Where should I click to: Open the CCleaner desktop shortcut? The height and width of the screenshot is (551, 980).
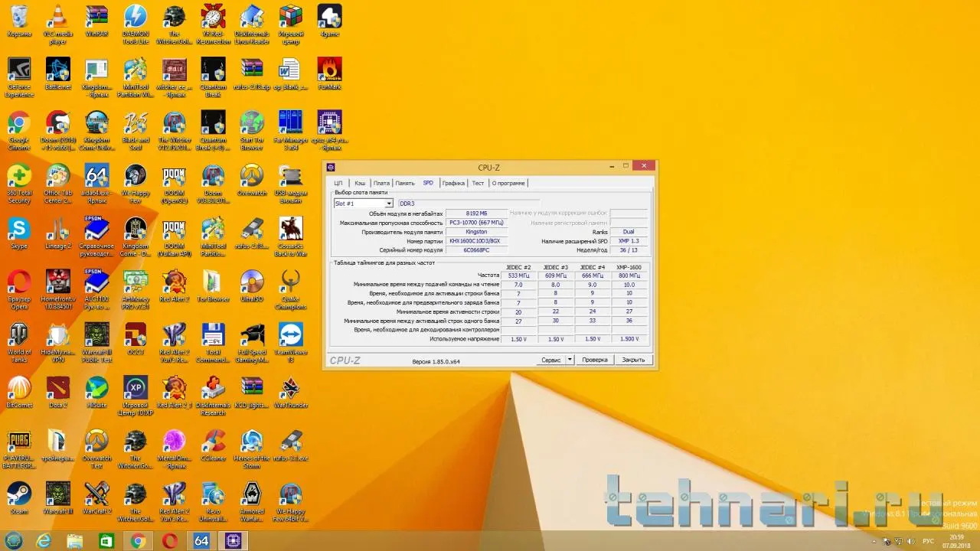click(x=213, y=441)
